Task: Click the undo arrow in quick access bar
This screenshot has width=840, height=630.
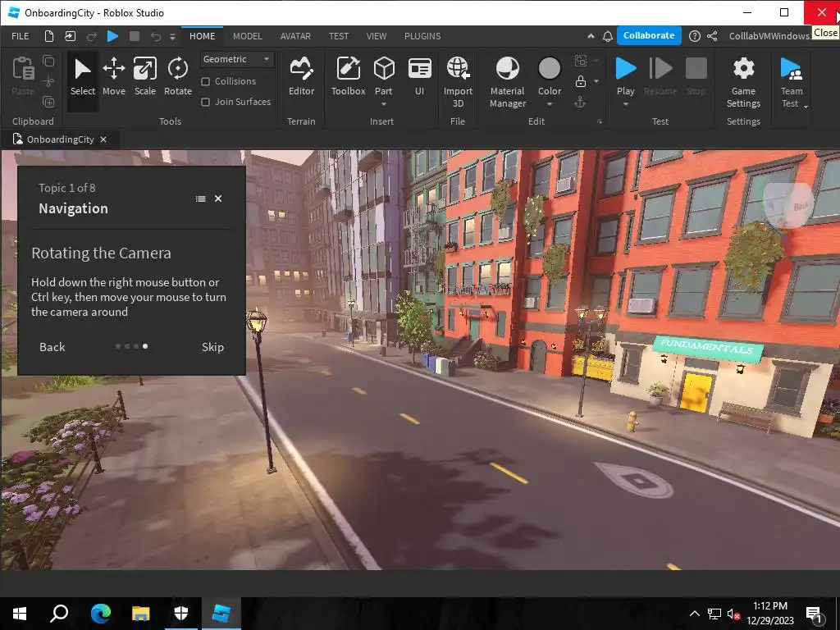Action: pos(155,36)
